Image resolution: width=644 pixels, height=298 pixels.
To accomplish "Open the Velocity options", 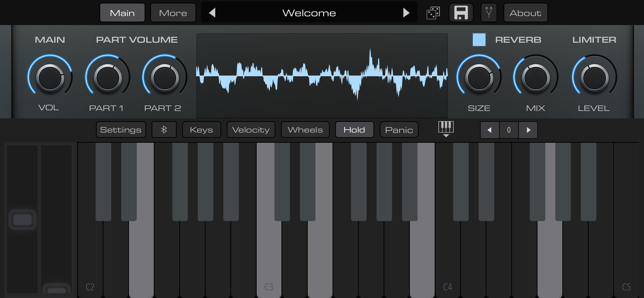I will [x=251, y=130].
